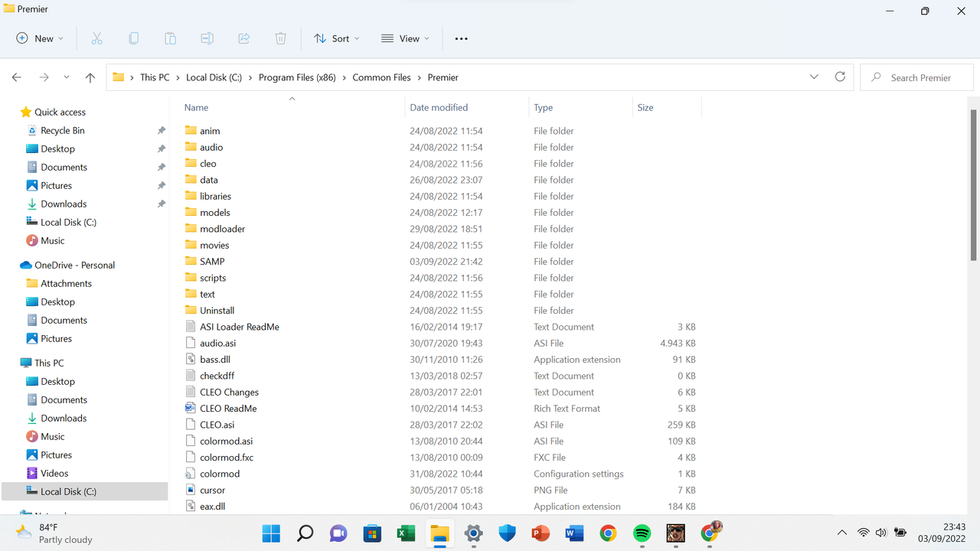Open the Windows Start menu
The image size is (980, 551).
coord(271,533)
